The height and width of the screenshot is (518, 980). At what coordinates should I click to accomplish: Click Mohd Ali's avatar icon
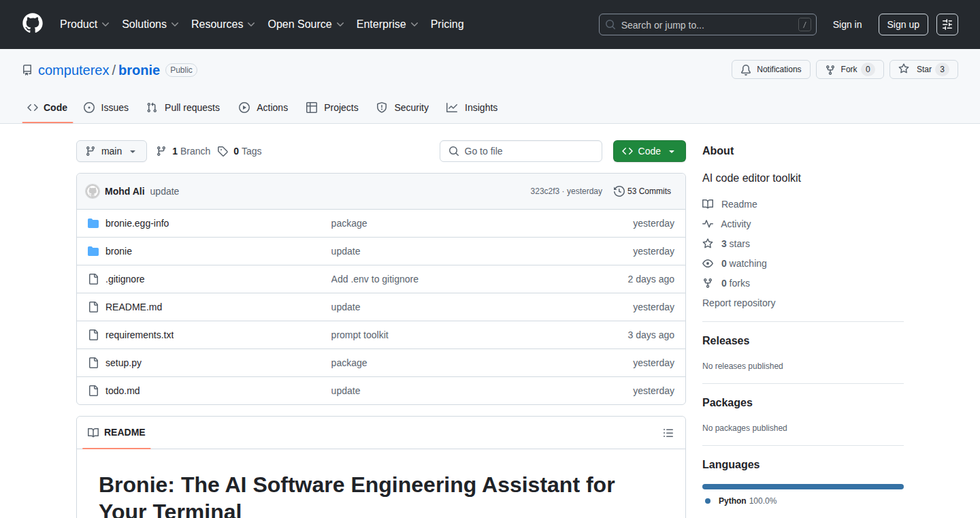click(93, 191)
